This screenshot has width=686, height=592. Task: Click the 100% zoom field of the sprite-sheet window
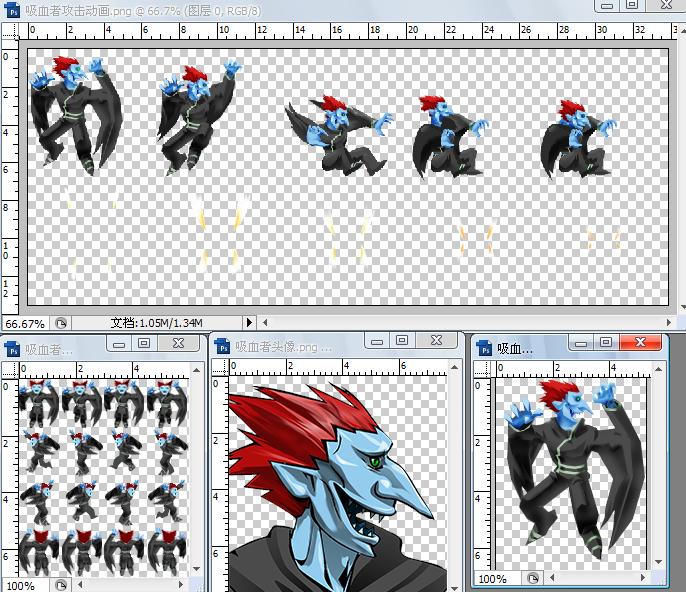26,586
